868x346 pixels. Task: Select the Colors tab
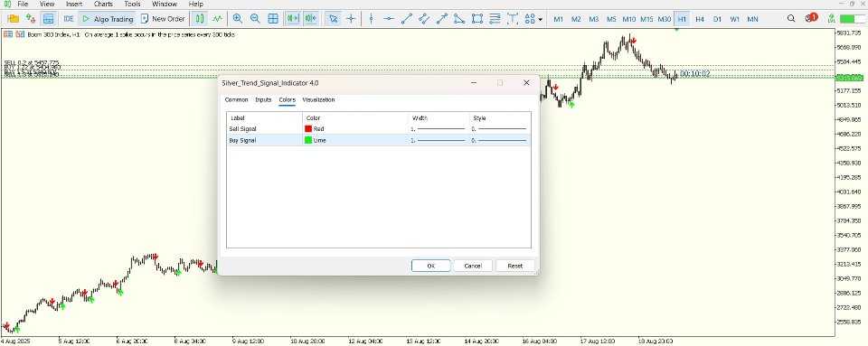[x=287, y=100]
